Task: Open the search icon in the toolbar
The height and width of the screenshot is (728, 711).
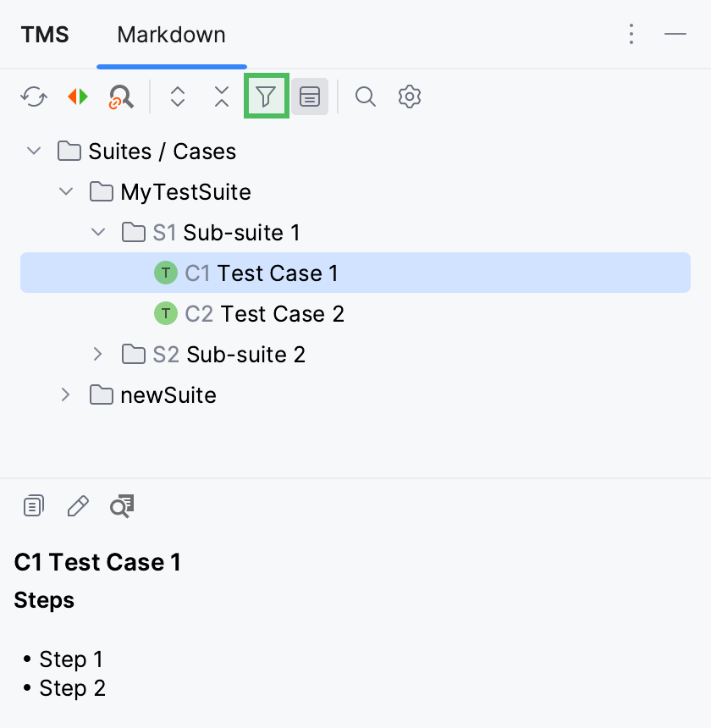Action: click(366, 97)
